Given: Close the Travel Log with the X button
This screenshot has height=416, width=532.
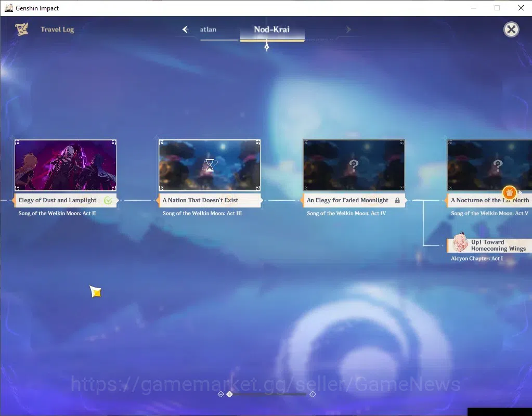Looking at the screenshot, I should point(511,30).
